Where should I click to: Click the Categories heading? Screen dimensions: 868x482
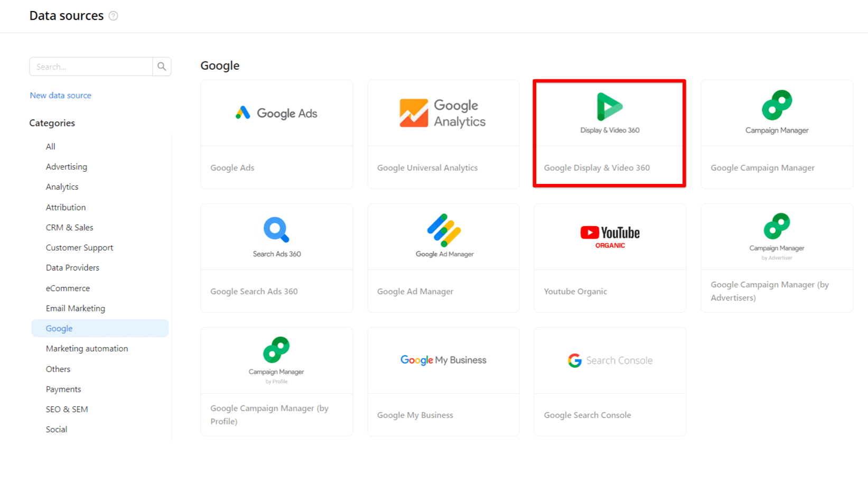pyautogui.click(x=52, y=123)
